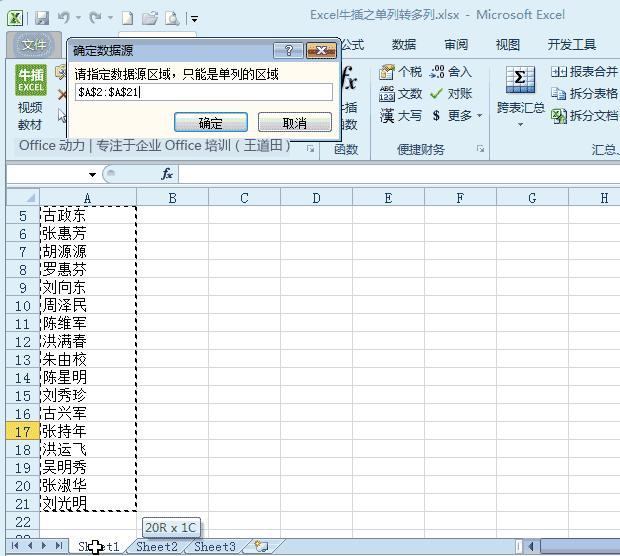Click the 拆分表格 split table tool

click(x=584, y=94)
